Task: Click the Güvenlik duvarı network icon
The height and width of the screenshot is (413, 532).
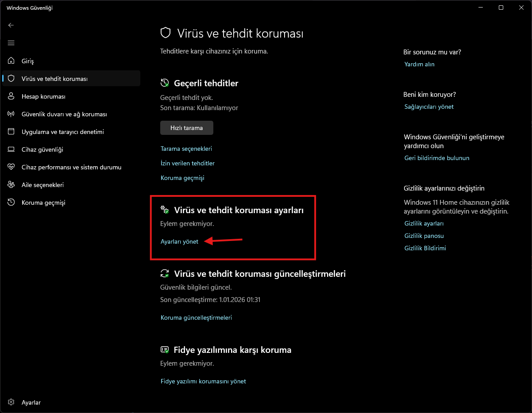Action: 11,114
